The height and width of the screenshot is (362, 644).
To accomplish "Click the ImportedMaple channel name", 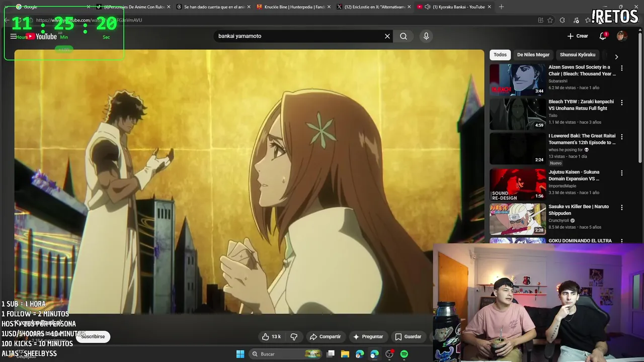I will (562, 186).
